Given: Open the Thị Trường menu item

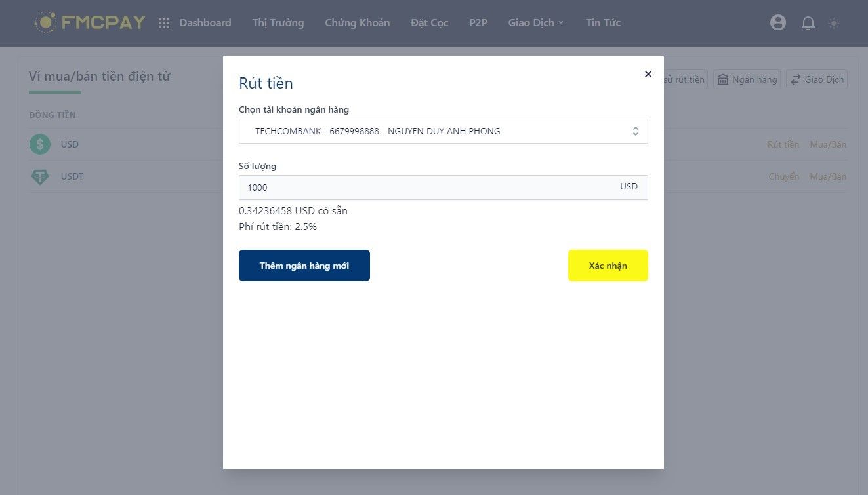Looking at the screenshot, I should [278, 23].
